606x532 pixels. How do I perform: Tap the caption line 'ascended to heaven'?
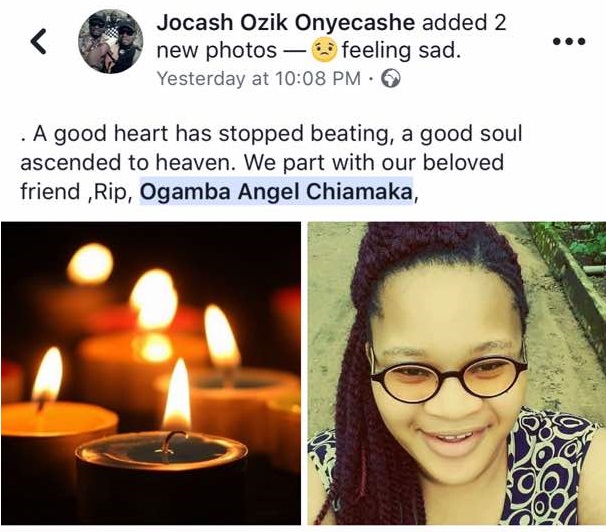coord(128,163)
